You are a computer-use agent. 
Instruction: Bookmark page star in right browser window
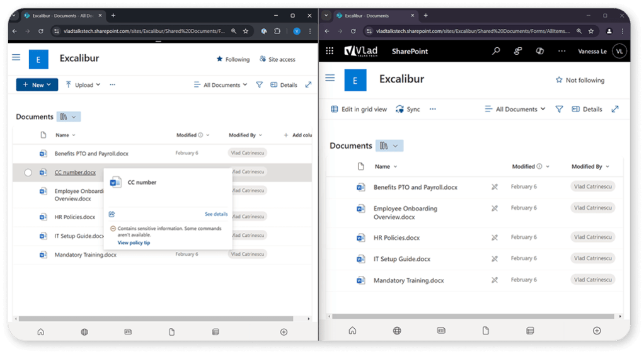(591, 31)
